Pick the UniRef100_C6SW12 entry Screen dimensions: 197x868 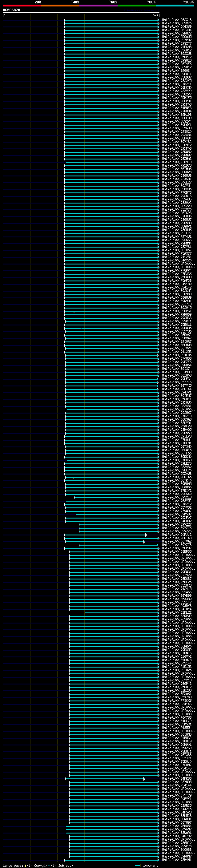pyautogui.click(x=177, y=67)
